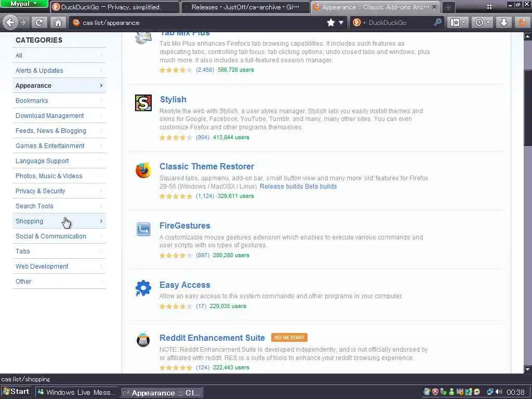Open the Tabs category
Screen dimensions: 532x399
59,251
